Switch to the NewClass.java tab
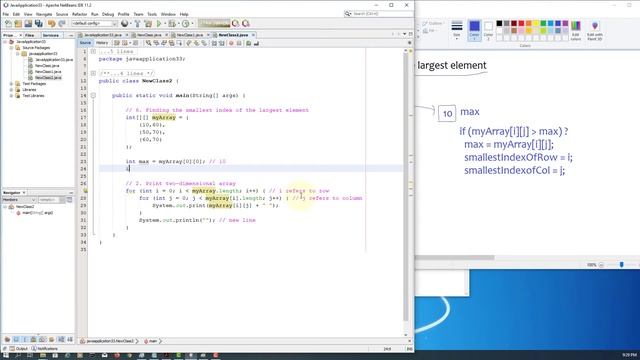 pyautogui.click(x=149, y=35)
